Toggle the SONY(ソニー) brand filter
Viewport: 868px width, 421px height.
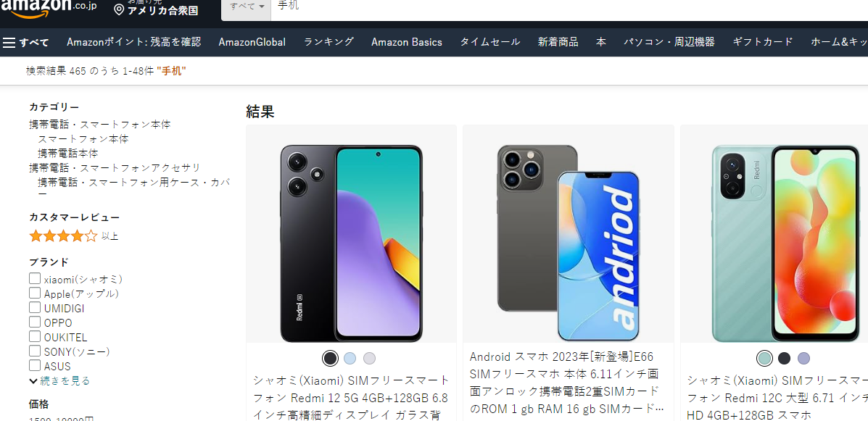click(x=35, y=351)
